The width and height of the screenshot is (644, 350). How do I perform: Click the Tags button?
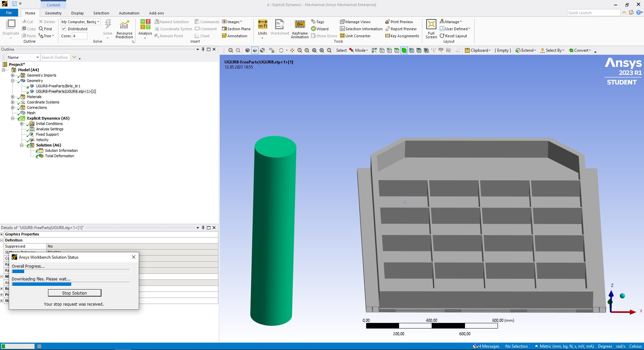[x=318, y=22]
